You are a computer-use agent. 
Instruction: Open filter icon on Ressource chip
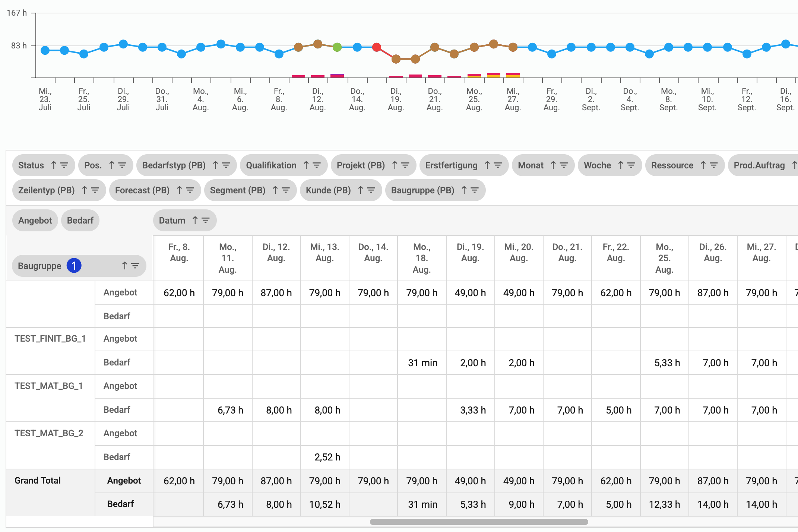point(713,165)
